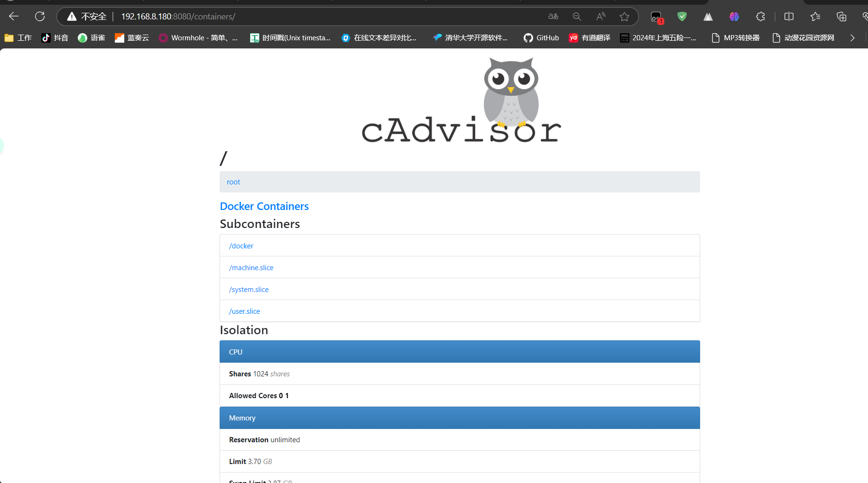Add page to favorites star
The width and height of the screenshot is (868, 483).
point(624,17)
